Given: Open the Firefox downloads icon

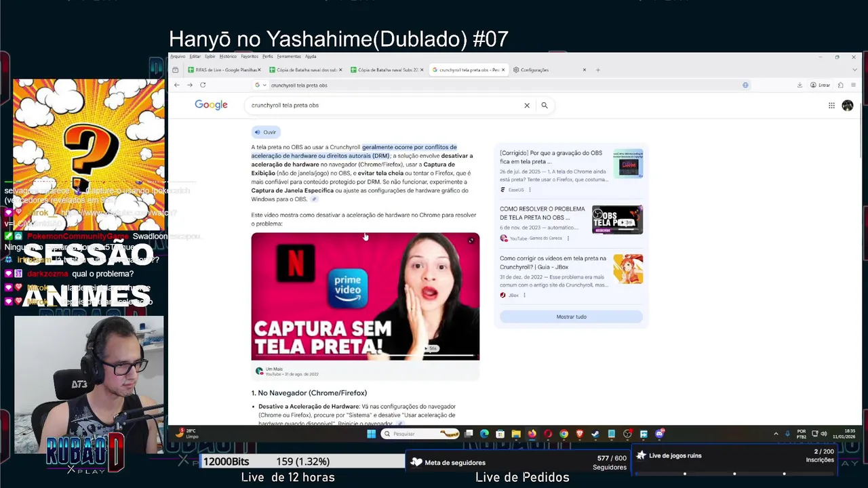Looking at the screenshot, I should 800,85.
